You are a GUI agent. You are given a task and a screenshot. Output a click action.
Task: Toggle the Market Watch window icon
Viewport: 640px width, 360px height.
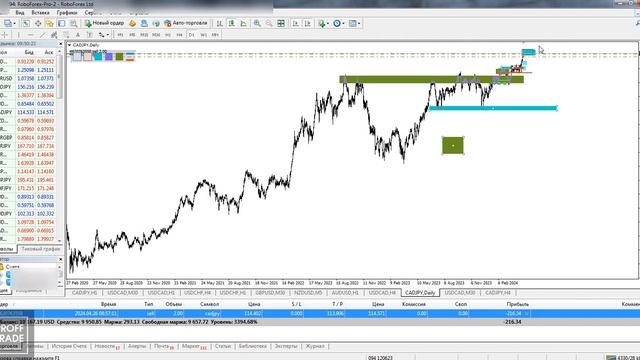coord(26,24)
